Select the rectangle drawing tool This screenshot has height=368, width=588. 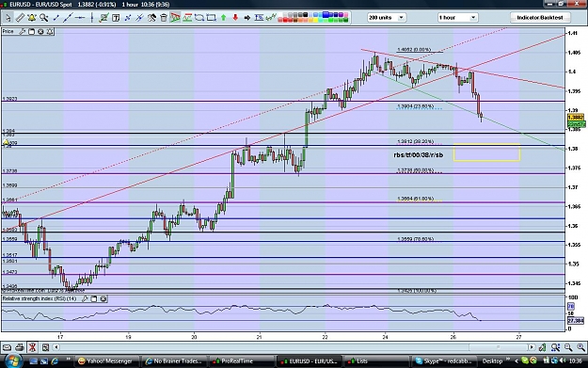(x=212, y=17)
